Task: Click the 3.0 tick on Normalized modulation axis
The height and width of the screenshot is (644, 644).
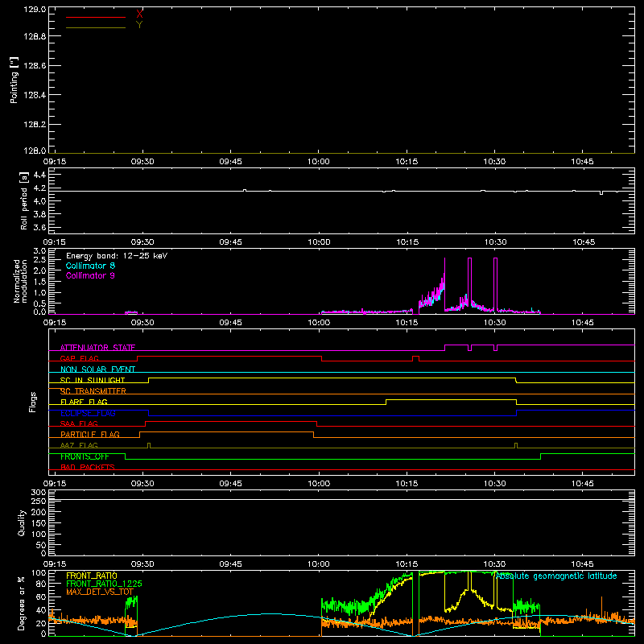Action: tap(39, 251)
